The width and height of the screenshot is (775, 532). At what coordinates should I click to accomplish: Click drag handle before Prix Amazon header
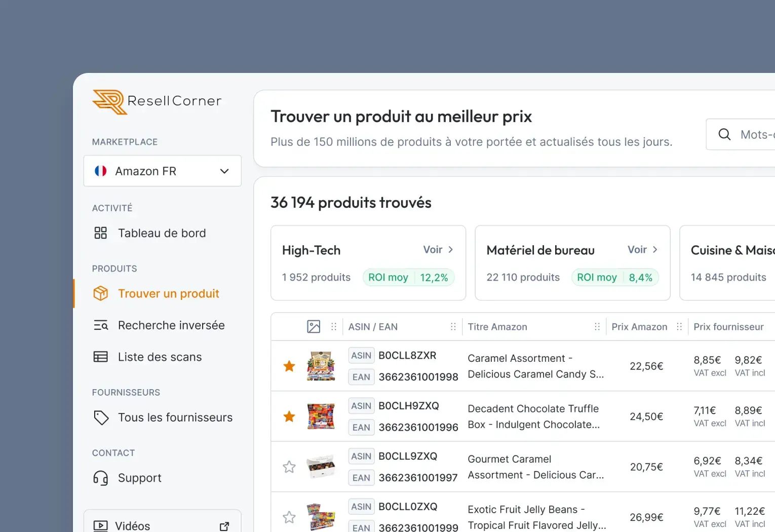597,327
